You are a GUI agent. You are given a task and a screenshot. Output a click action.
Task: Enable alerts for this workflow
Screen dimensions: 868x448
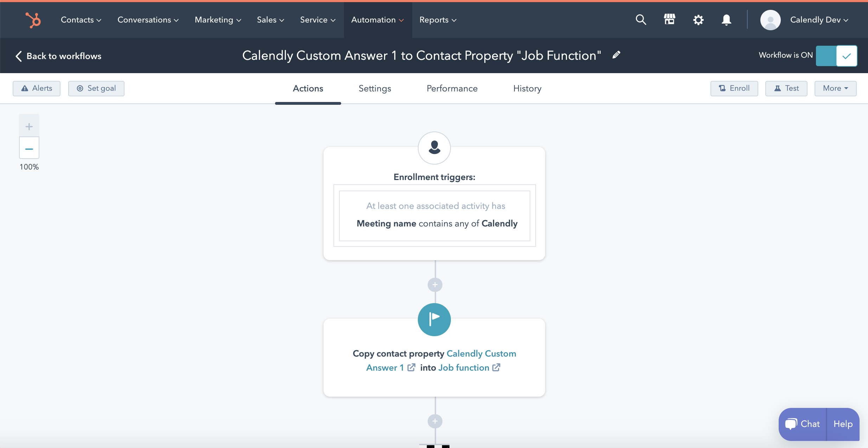click(36, 89)
